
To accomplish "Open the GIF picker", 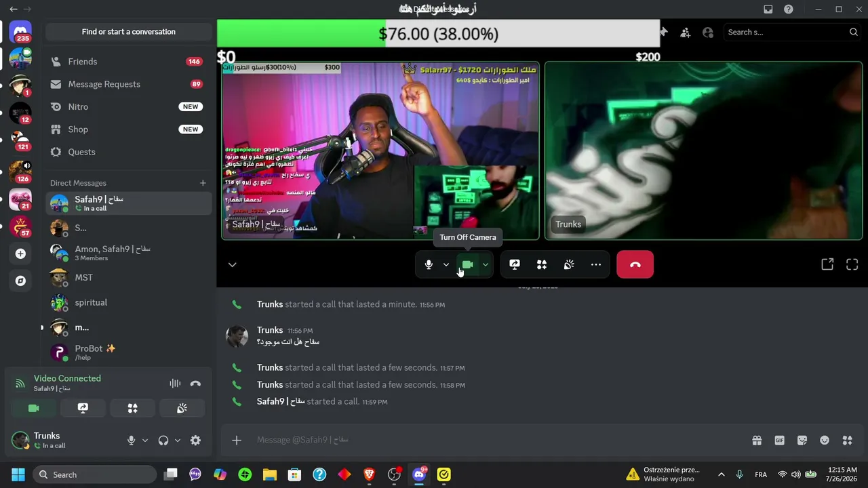I will (780, 441).
